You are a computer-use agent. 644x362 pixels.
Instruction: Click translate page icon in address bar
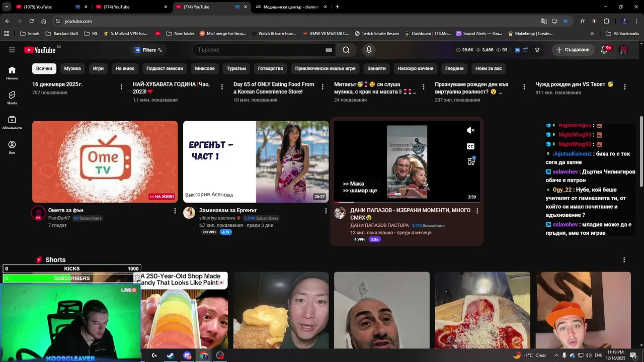point(544,21)
